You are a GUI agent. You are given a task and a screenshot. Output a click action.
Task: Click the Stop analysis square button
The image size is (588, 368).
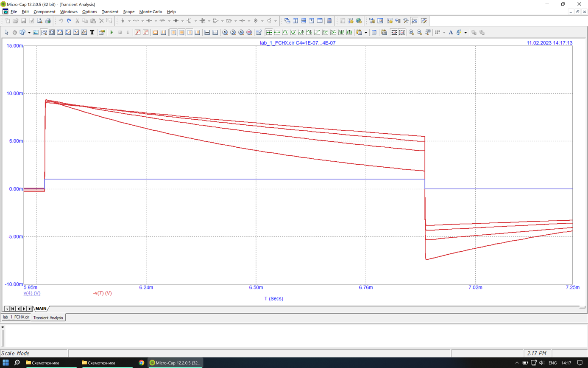[120, 32]
